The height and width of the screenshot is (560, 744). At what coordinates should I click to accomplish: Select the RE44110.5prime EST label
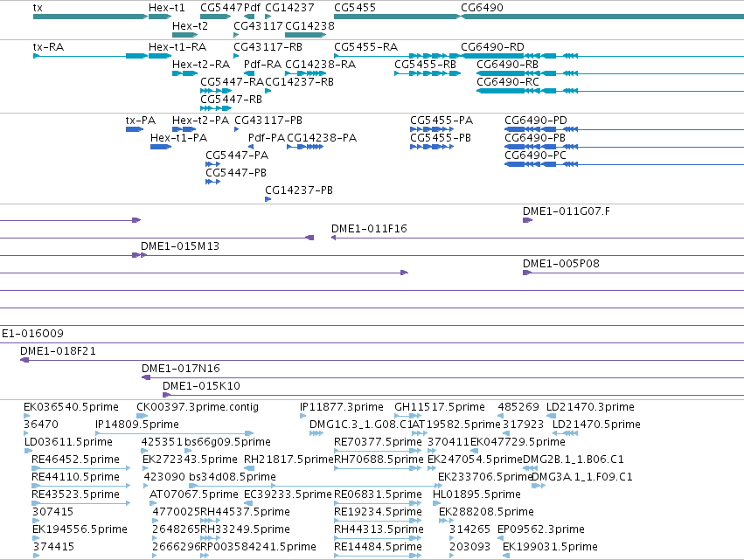pos(75,477)
